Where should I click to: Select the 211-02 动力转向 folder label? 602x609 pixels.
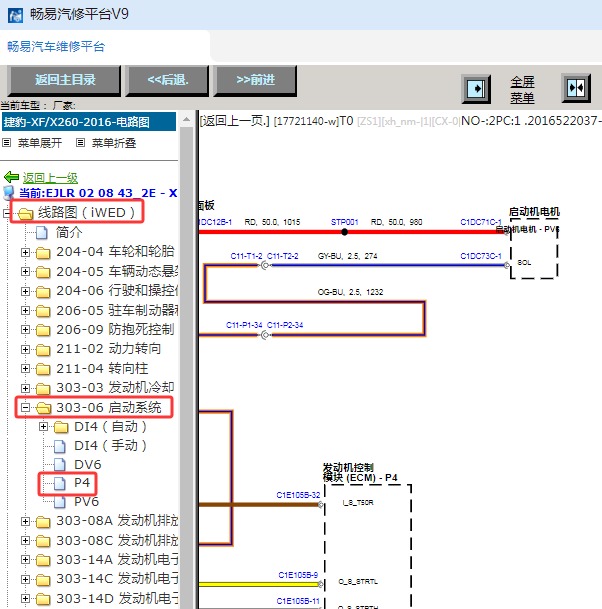[108, 348]
